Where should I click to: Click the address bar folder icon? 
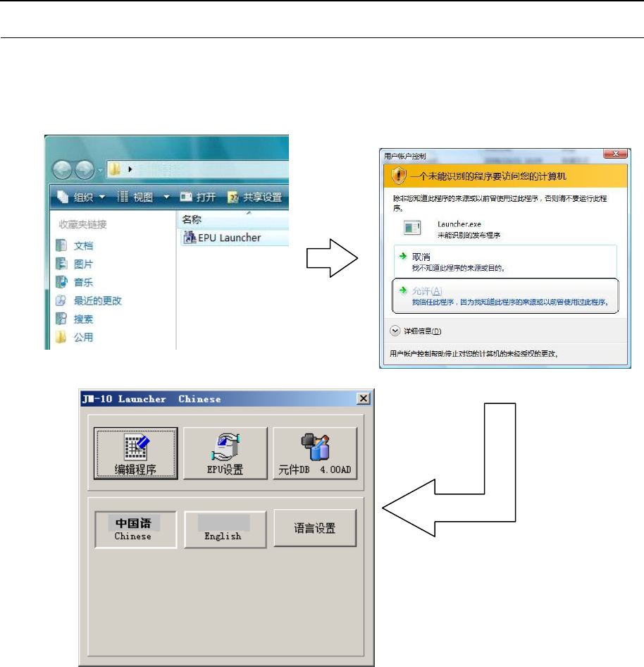click(115, 169)
